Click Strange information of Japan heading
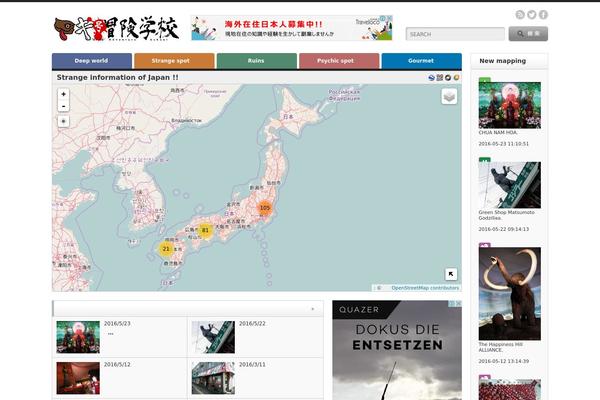600x400 pixels. [x=117, y=77]
